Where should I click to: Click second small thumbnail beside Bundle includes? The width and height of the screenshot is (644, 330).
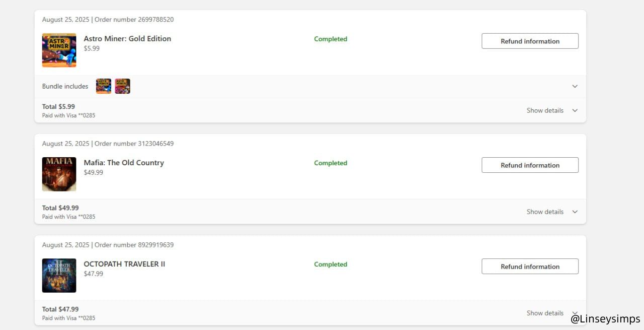click(x=122, y=86)
